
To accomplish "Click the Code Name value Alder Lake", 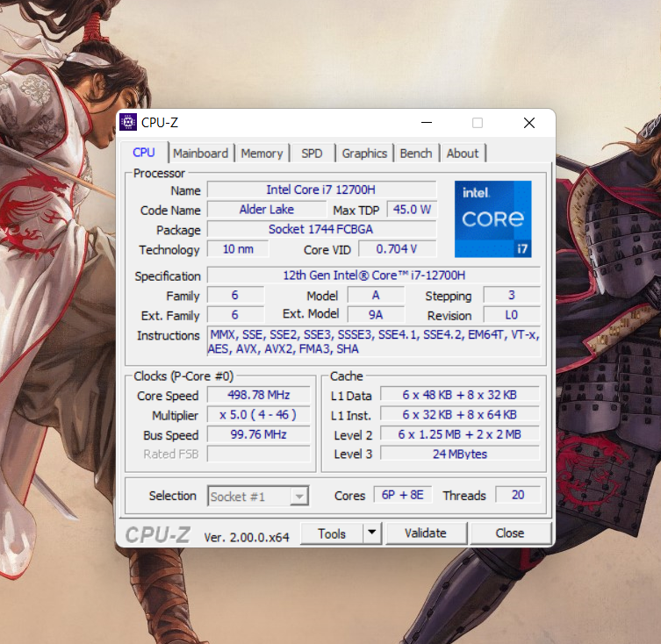I will [x=267, y=210].
